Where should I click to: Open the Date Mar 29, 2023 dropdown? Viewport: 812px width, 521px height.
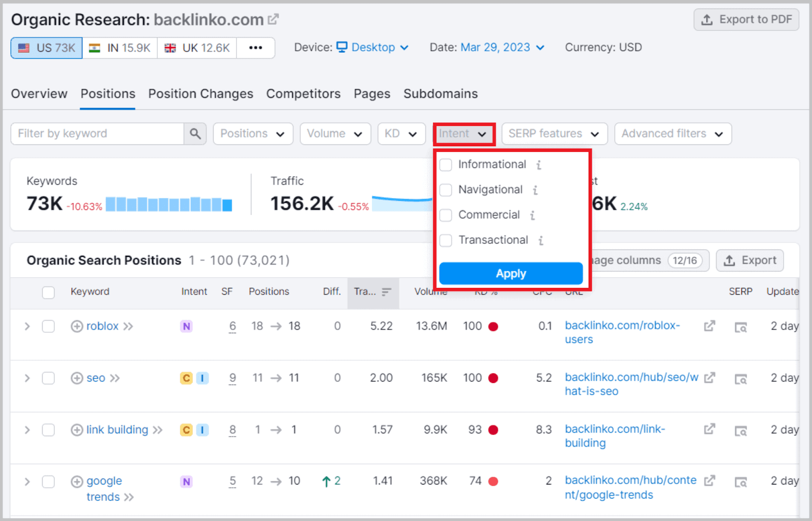pos(502,48)
